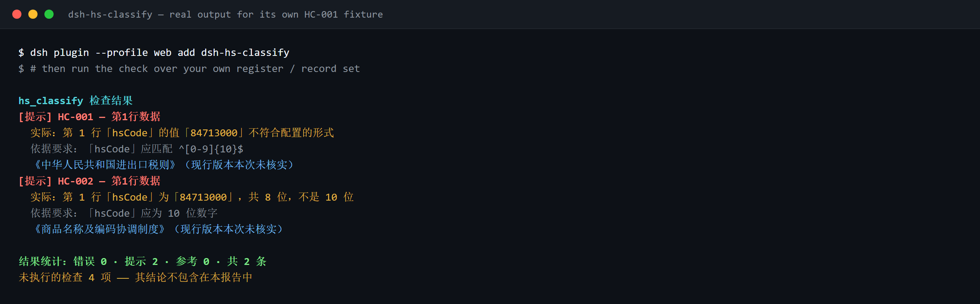Click the red close window button
Screen dimensions: 980x304
17,14
